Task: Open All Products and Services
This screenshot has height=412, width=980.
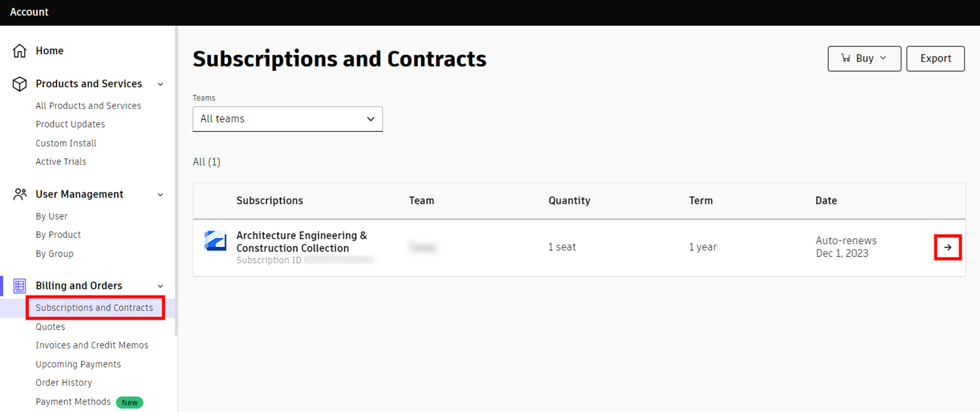Action: tap(88, 105)
